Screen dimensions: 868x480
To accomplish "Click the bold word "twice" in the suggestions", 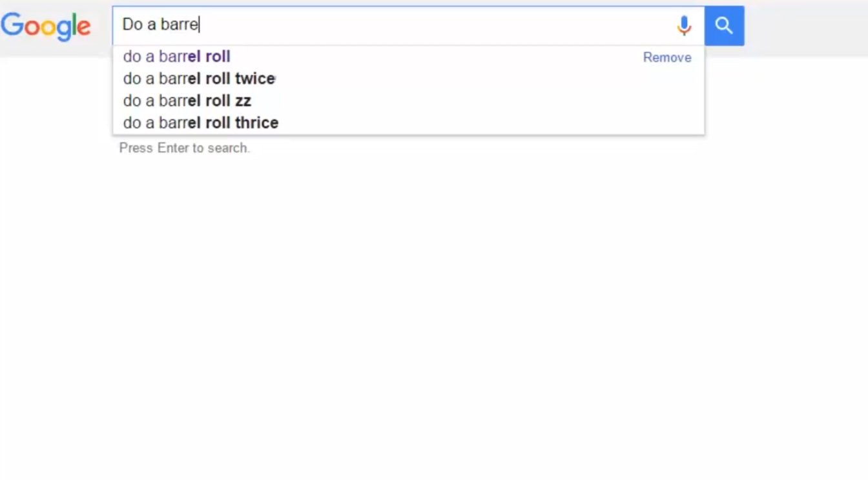I will (255, 79).
